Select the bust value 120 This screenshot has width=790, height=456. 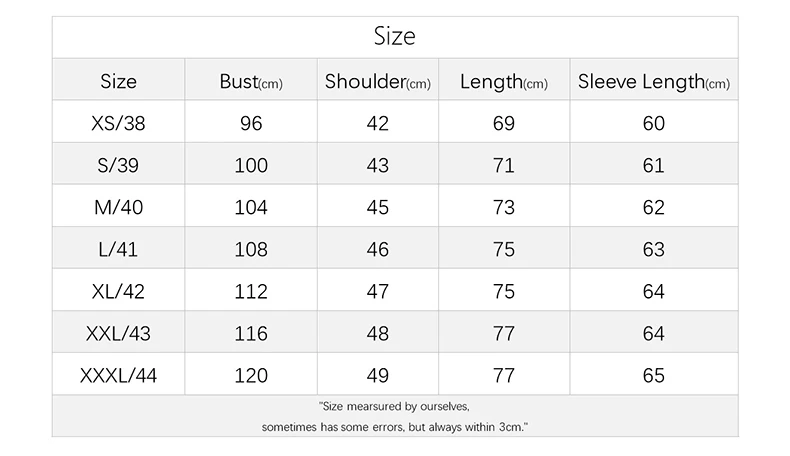251,375
